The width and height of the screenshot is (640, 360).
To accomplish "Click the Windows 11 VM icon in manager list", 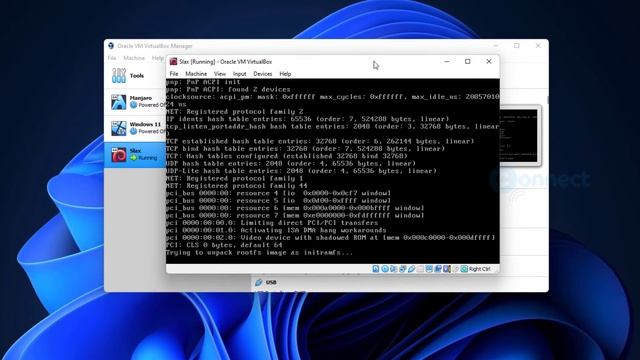I will pos(119,128).
